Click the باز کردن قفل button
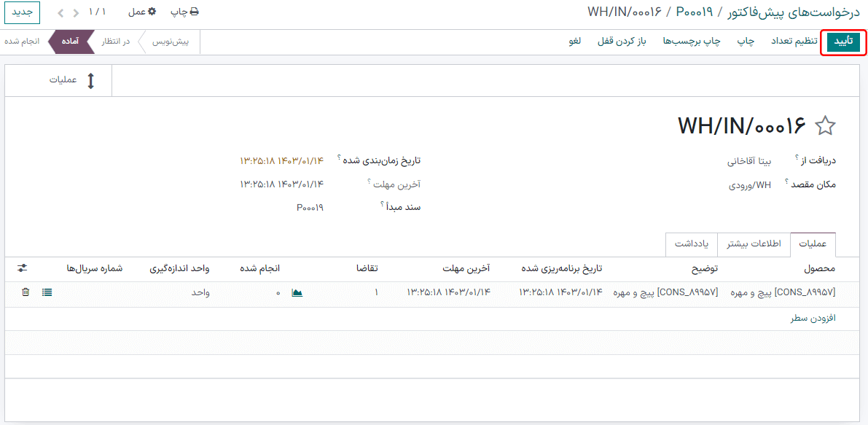 (x=622, y=42)
